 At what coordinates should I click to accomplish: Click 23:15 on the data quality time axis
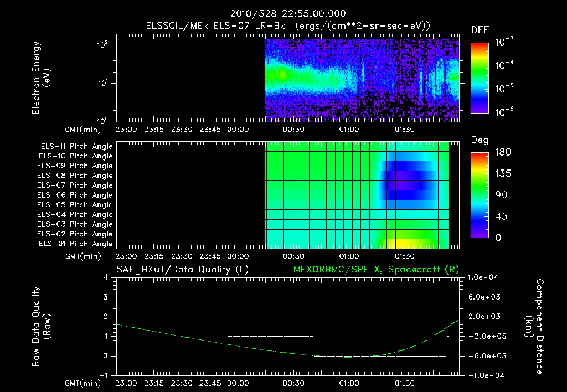click(154, 383)
